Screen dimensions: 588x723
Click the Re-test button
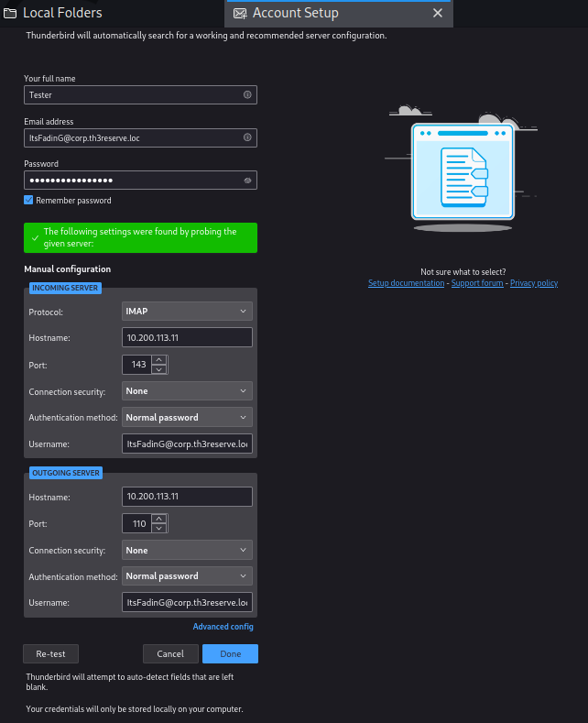[x=50, y=653]
